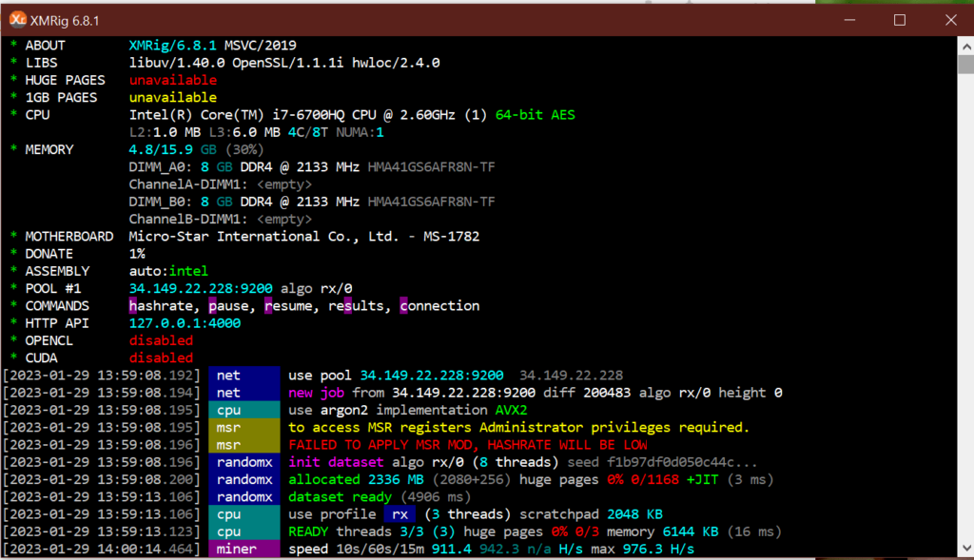
Task: Click the blue 'rx' profile tag
Action: click(399, 514)
